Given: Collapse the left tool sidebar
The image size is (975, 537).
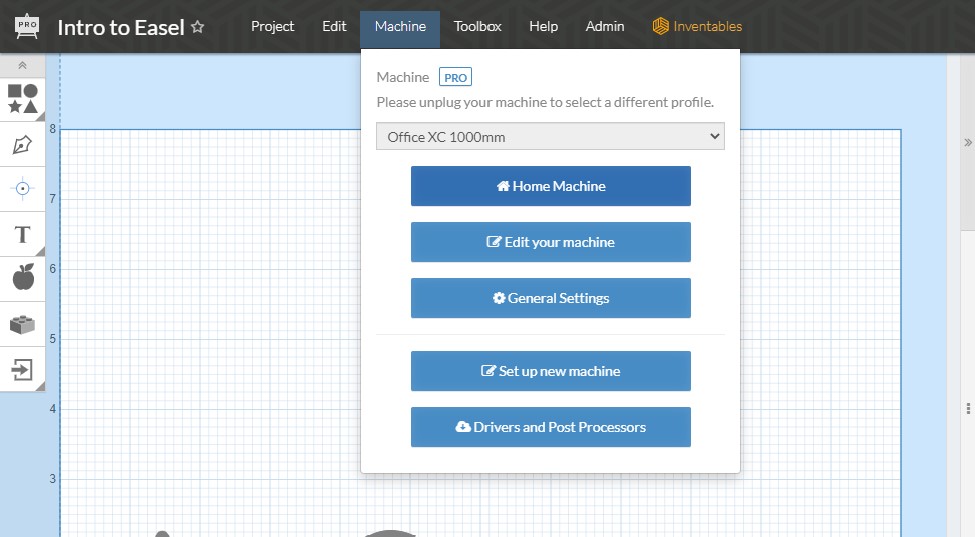Looking at the screenshot, I should click(x=22, y=65).
